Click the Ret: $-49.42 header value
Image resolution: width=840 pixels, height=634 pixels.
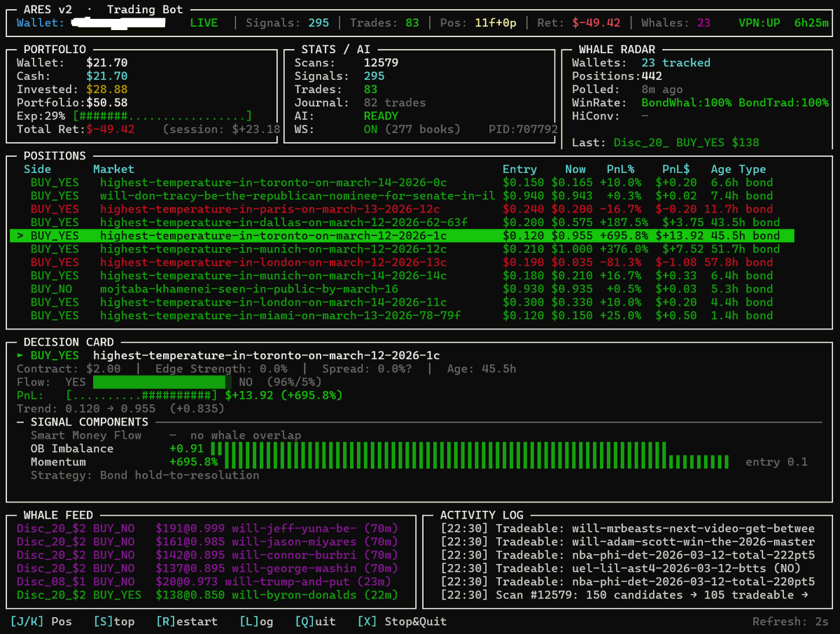pyautogui.click(x=578, y=22)
